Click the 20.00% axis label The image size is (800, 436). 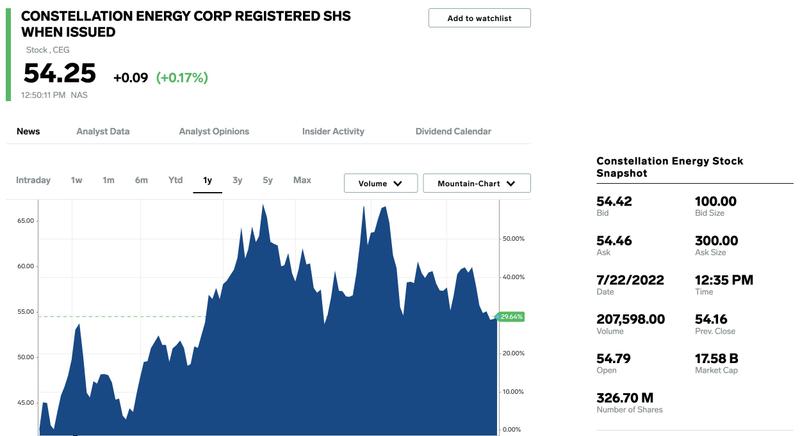click(x=513, y=353)
